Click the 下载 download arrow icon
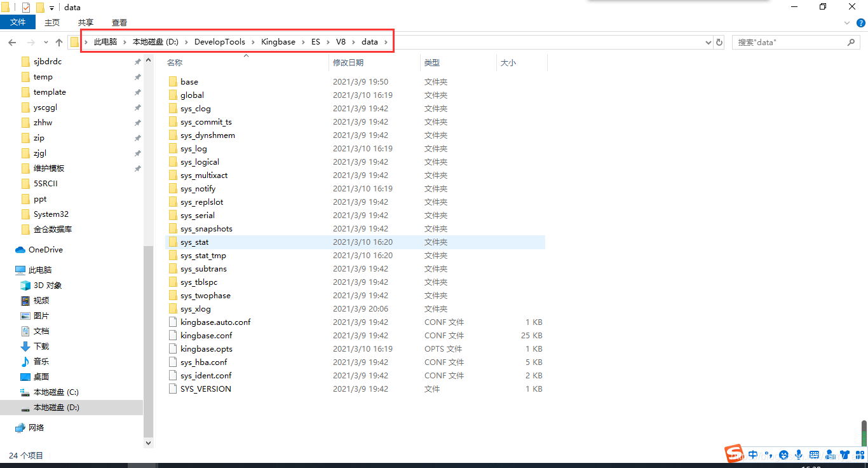Screen dimensions: 868x468 coord(25,347)
